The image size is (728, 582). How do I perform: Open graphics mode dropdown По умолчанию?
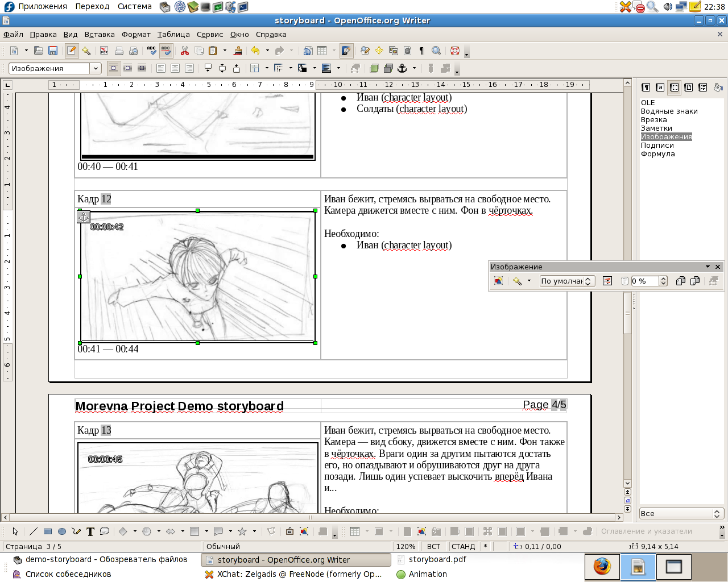[567, 281]
